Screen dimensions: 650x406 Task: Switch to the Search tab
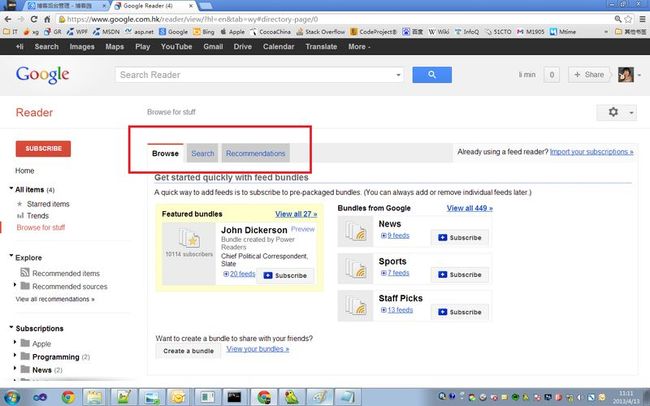202,153
